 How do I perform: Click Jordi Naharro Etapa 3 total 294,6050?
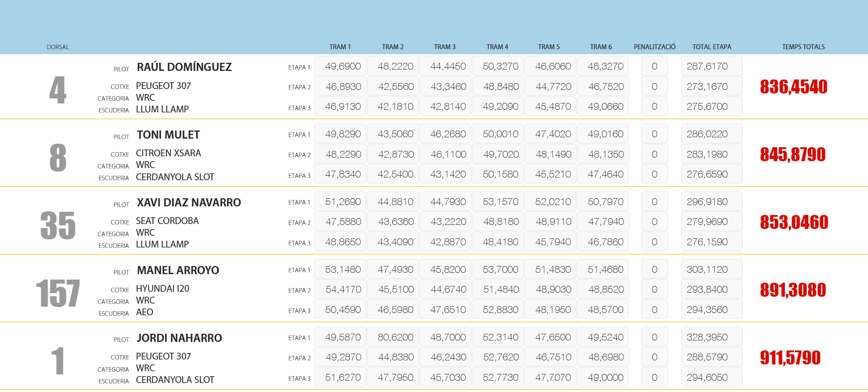(711, 378)
